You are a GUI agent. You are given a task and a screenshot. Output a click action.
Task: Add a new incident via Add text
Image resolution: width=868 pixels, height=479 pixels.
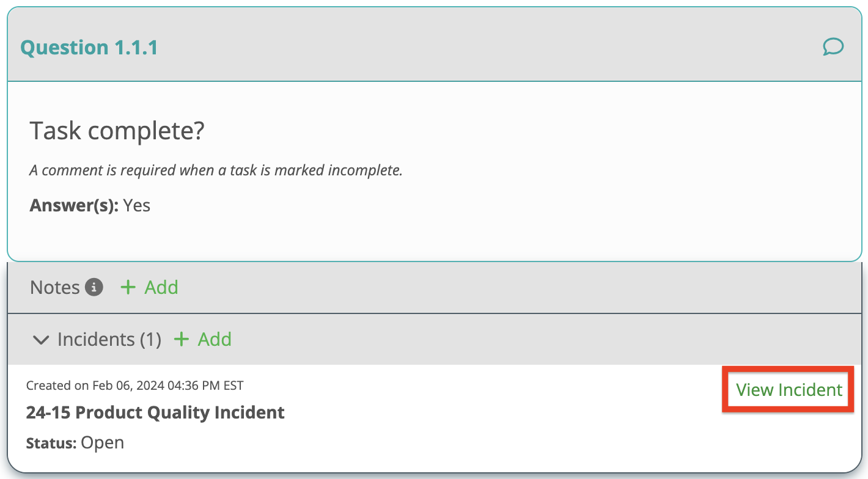coord(215,339)
